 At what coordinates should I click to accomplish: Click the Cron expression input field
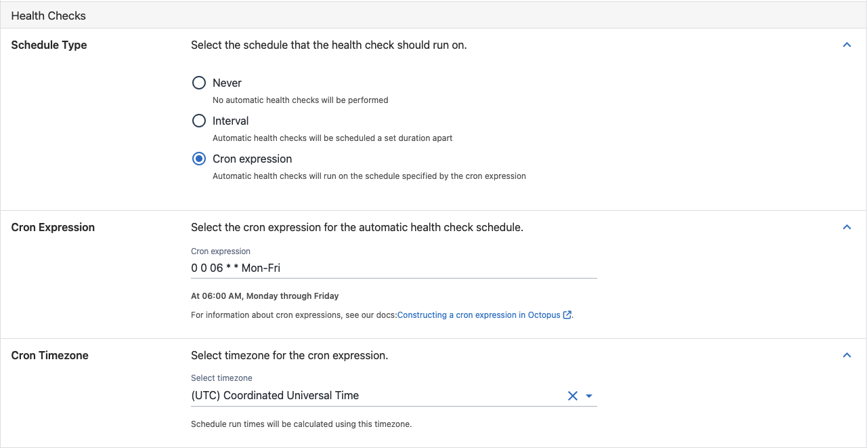[394, 268]
